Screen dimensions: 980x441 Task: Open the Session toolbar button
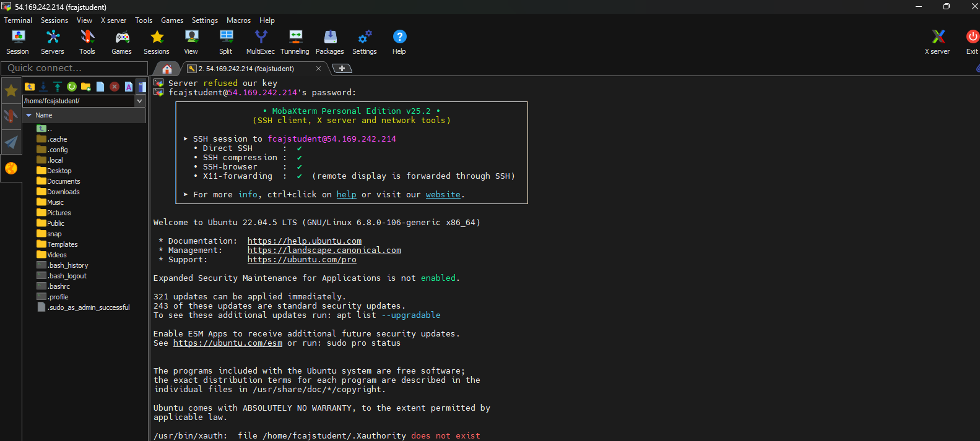[17, 42]
